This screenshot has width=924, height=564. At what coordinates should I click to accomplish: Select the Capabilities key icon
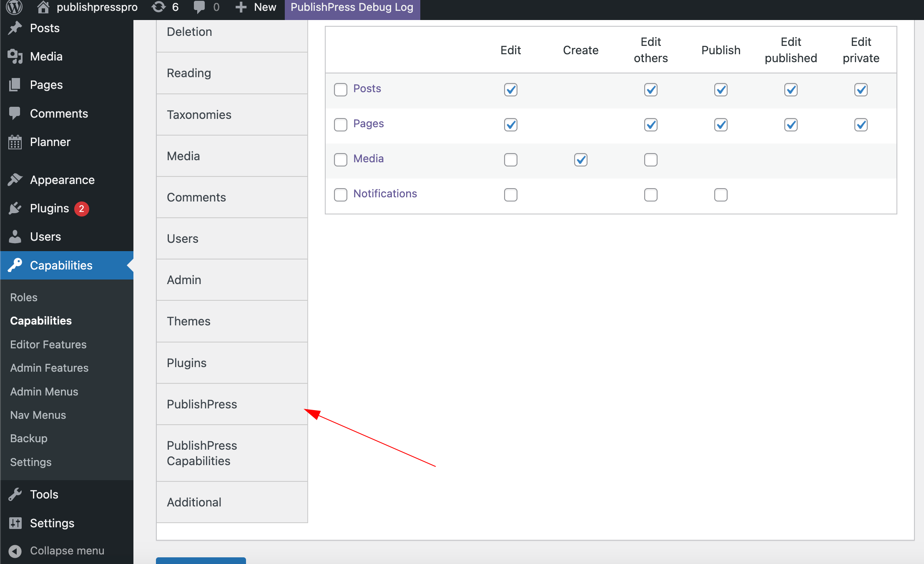(15, 265)
